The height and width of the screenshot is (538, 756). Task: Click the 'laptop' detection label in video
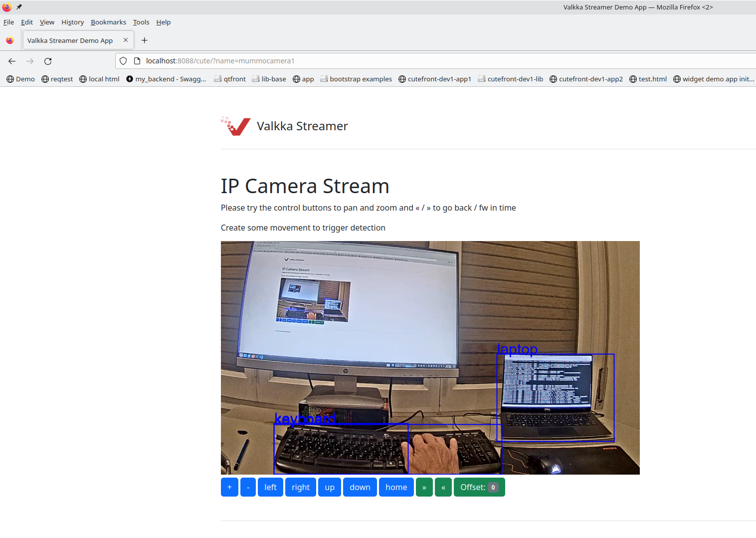pos(518,348)
